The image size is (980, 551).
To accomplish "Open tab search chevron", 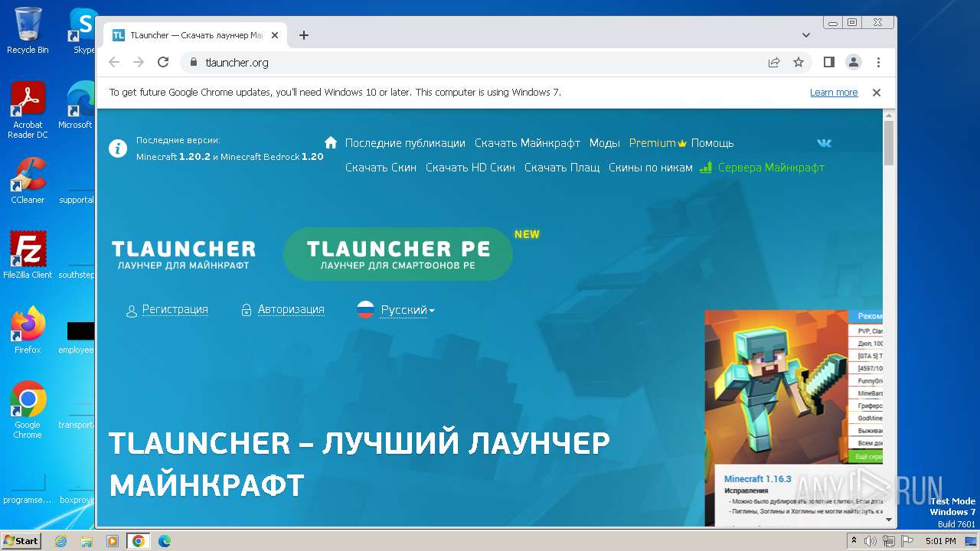I will [806, 35].
